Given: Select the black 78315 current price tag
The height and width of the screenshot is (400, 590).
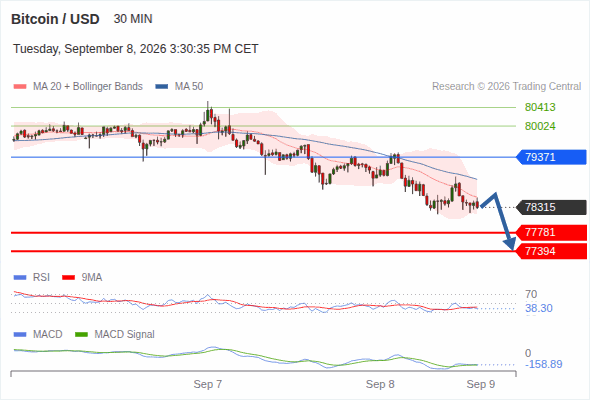Looking at the screenshot, I should tap(552, 207).
